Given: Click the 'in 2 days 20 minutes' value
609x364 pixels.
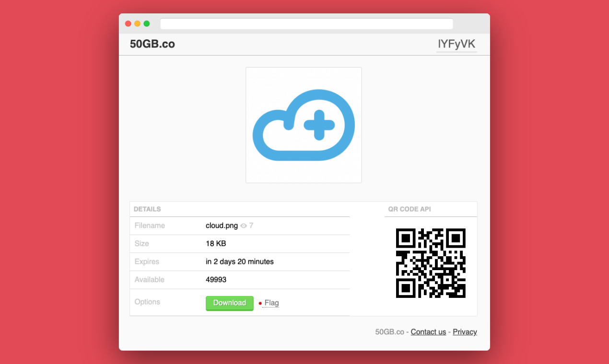Looking at the screenshot, I should (240, 262).
